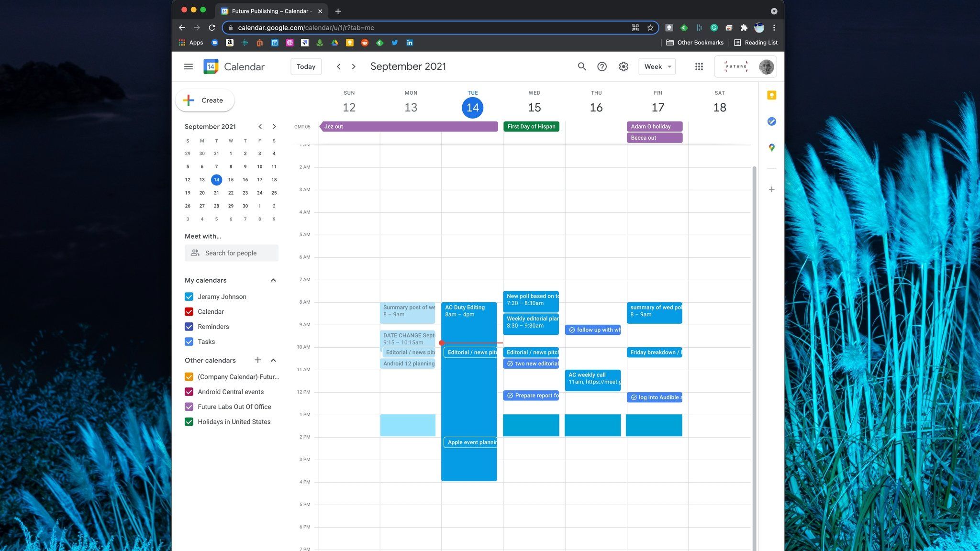Open Google Keep side panel icon

click(x=771, y=95)
